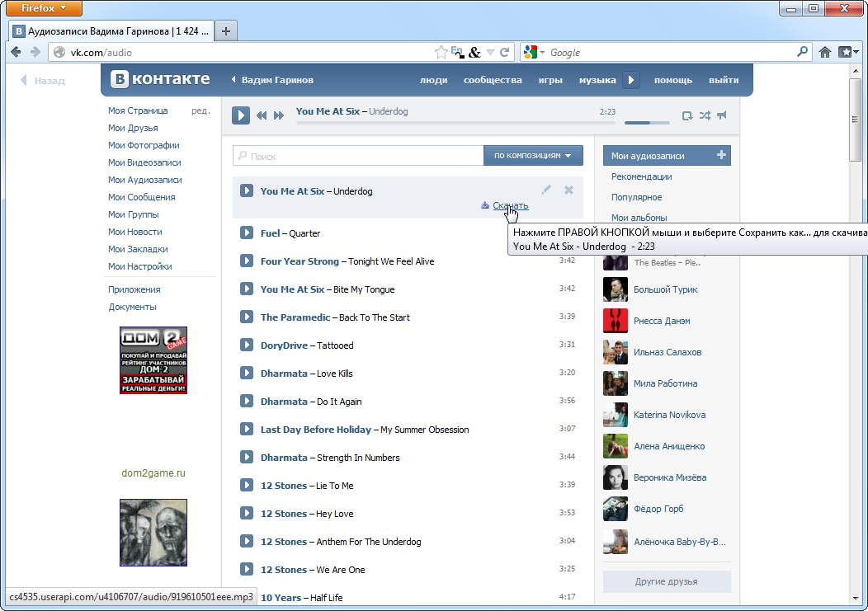Seek within the track progress bar

[455, 122]
